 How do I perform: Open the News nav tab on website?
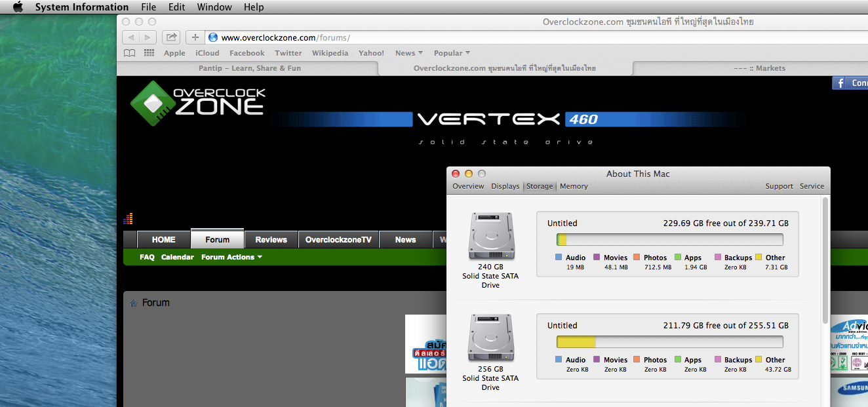point(406,240)
